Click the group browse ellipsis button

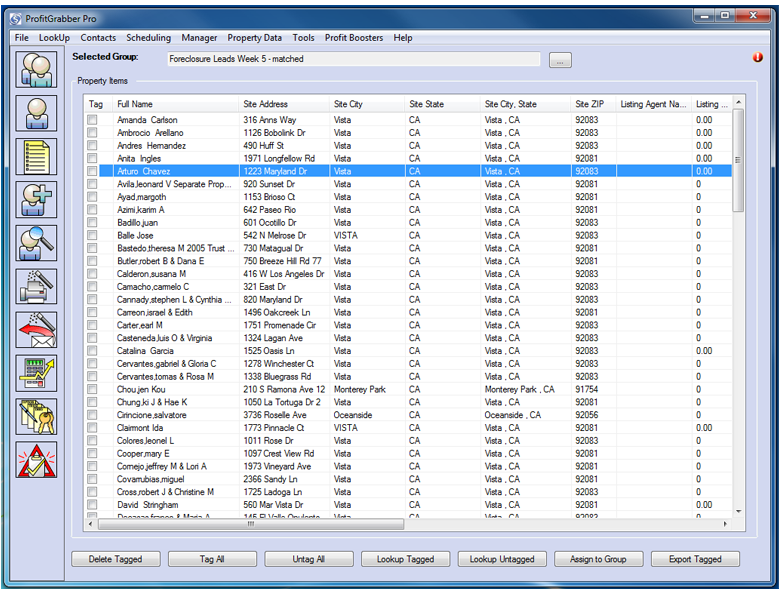click(560, 60)
